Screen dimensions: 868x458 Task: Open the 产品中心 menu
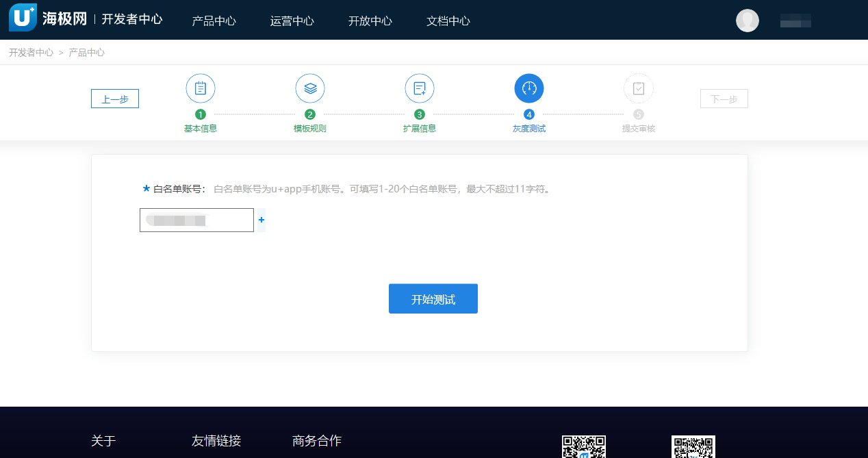[x=214, y=21]
